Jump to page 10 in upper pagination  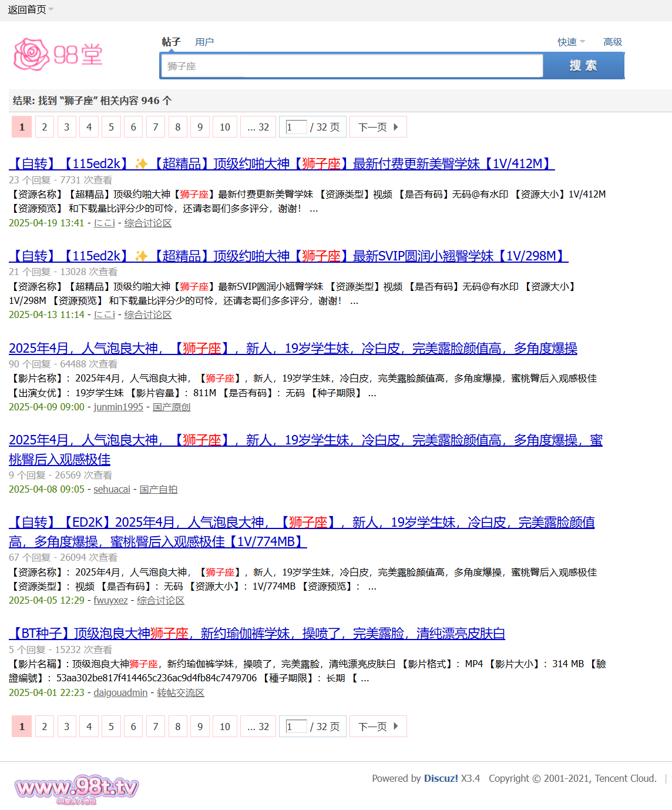(225, 127)
